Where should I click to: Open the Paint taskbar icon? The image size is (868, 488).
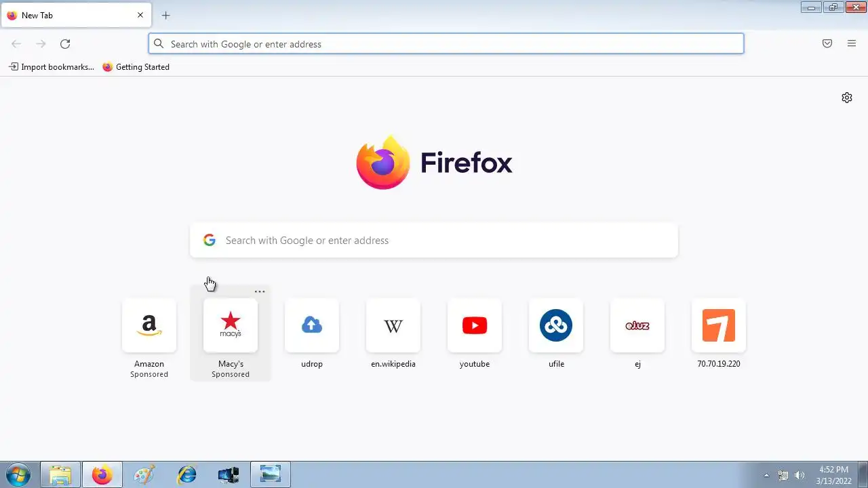(144, 475)
